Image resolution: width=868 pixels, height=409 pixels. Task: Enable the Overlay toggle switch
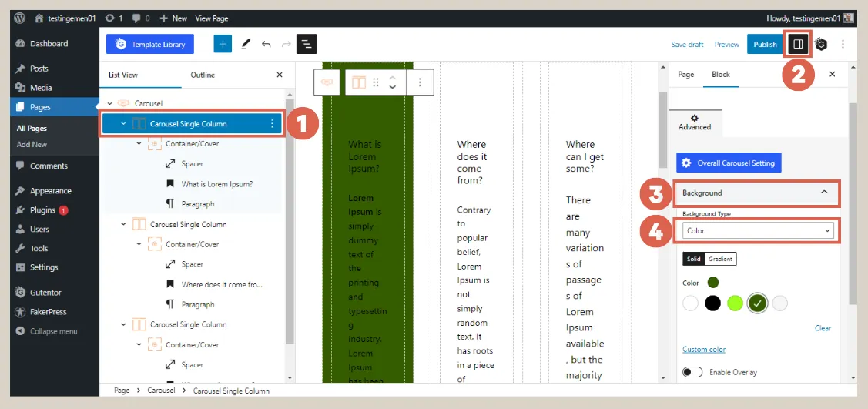pos(692,372)
